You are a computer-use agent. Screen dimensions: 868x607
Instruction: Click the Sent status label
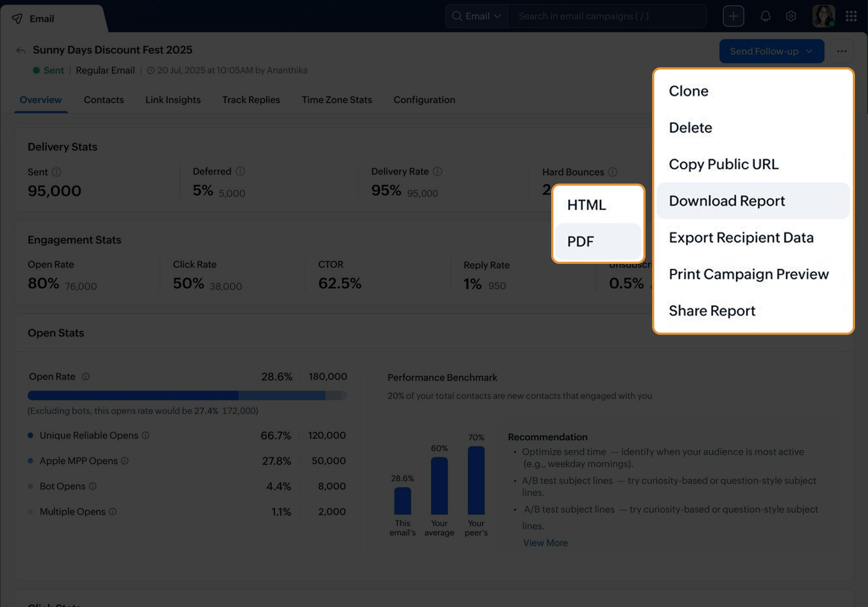[x=54, y=71]
